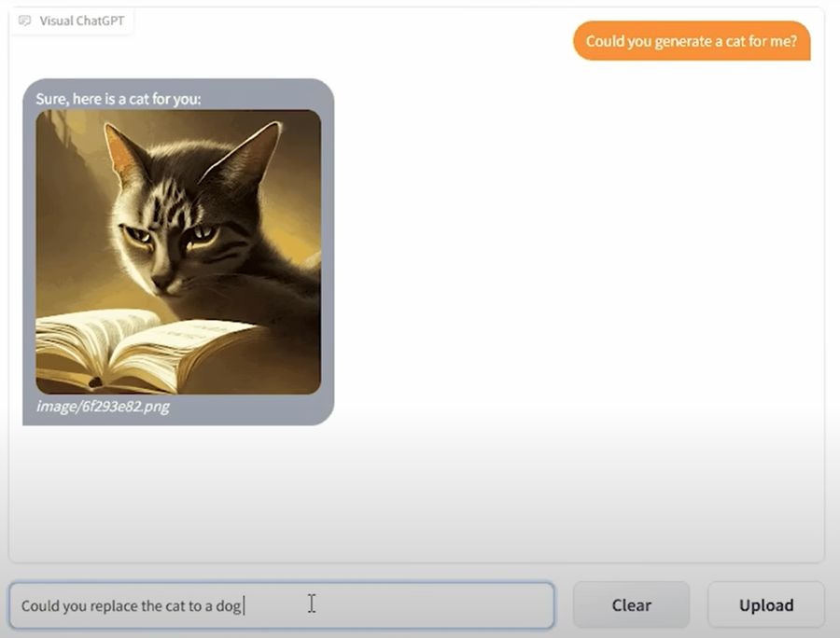The image size is (840, 638).
Task: Click the Clear button
Action: tap(631, 604)
